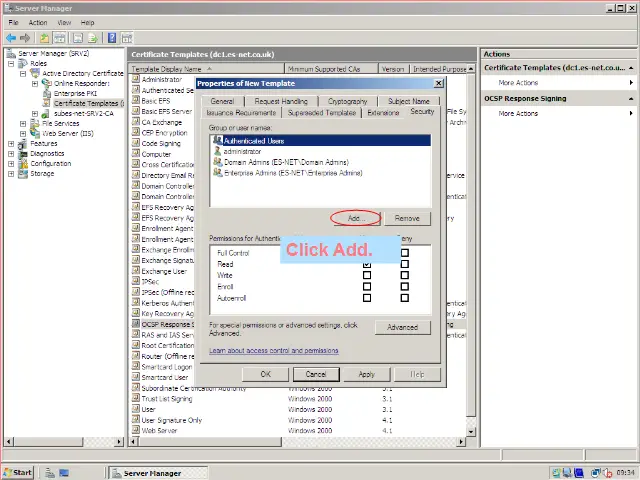Screen dimensions: 640x480
Task: Select Authenticated Users group icon in list
Action: 217,141
